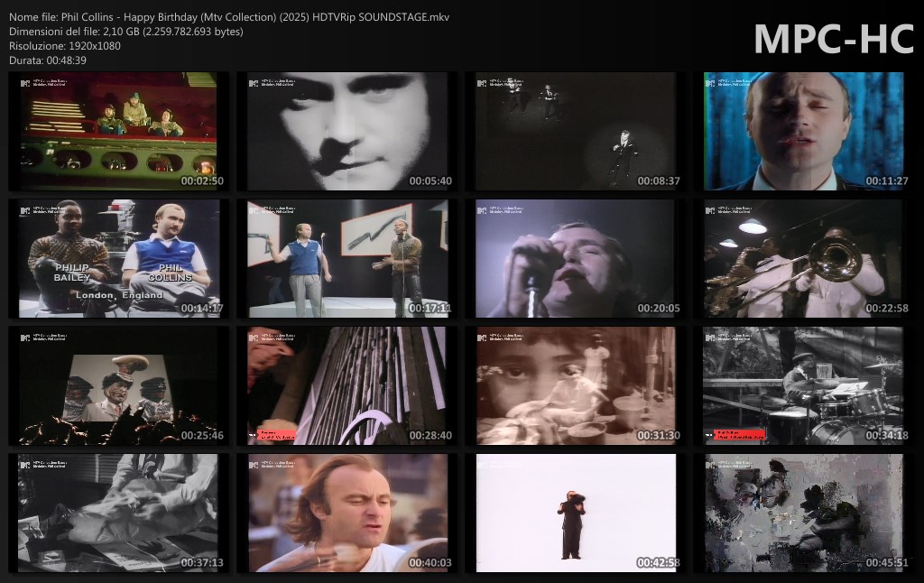924x583 pixels.
Task: Open the glitched thumbnail at 00:45:51
Action: (x=803, y=513)
